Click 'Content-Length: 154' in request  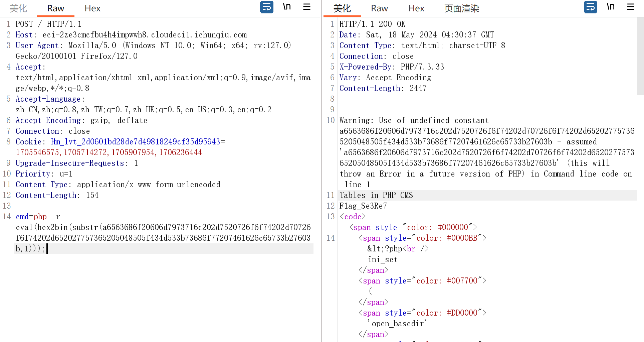click(57, 195)
